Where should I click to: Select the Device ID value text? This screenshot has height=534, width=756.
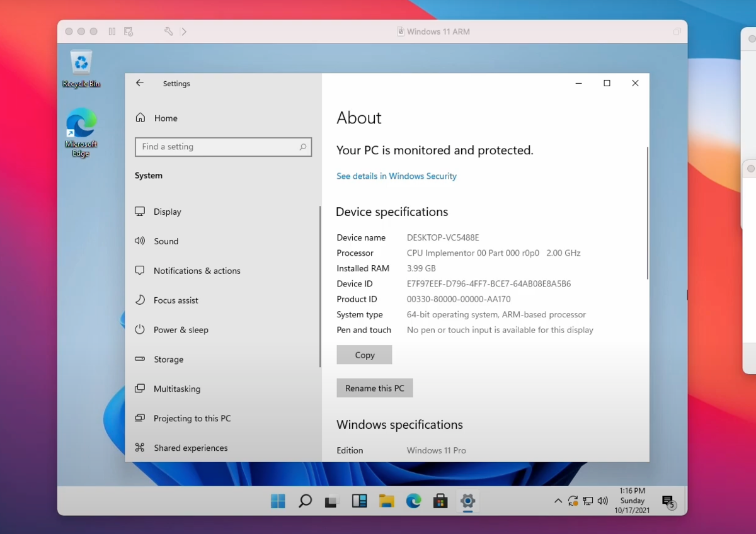489,284
